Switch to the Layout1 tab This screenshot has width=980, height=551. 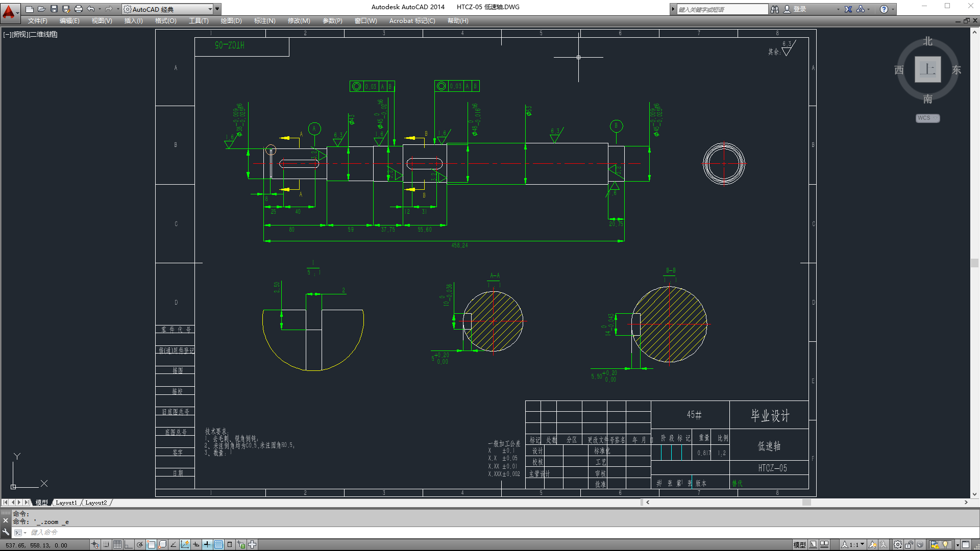66,503
